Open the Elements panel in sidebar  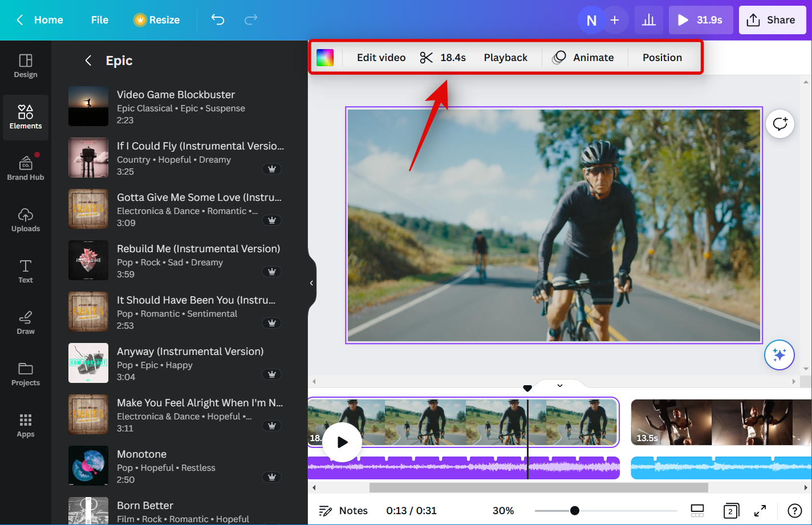tap(26, 117)
